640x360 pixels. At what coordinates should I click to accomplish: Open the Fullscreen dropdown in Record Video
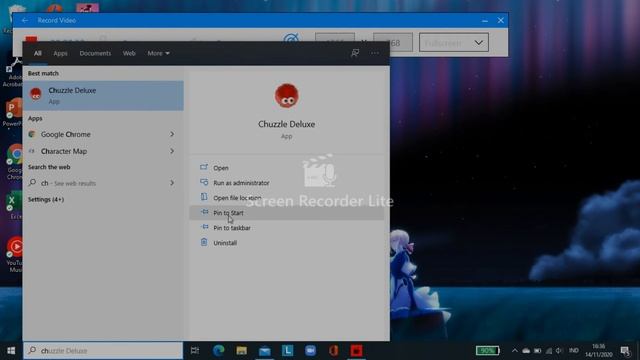pos(454,42)
